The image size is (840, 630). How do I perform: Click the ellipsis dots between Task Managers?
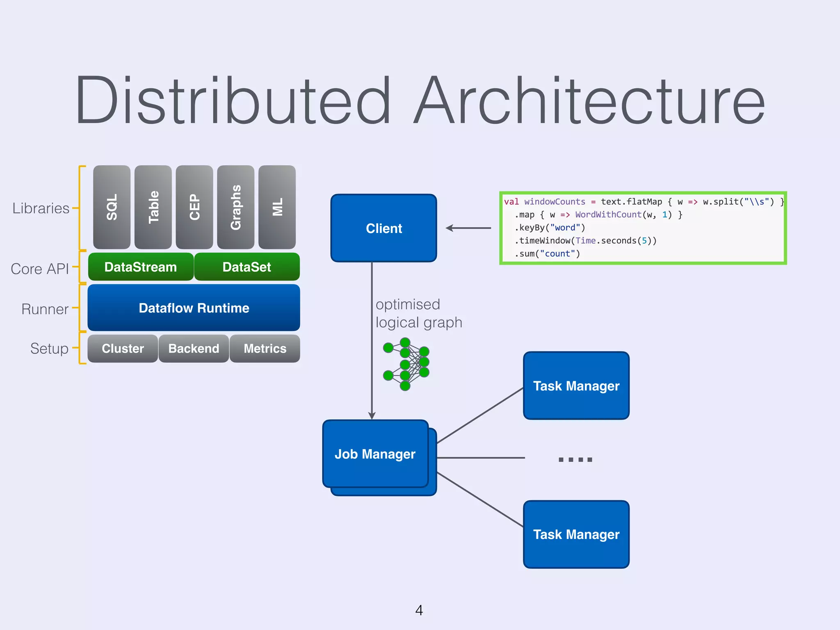click(575, 460)
